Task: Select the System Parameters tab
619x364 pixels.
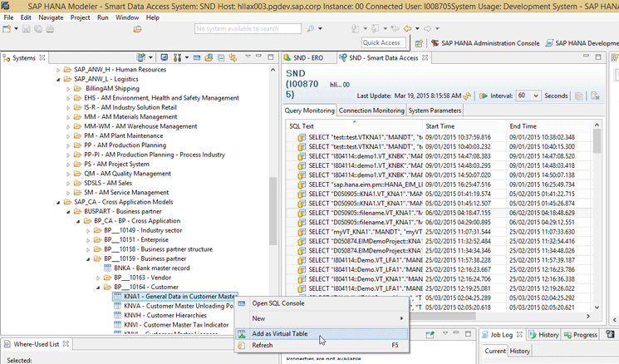Action: [x=435, y=111]
